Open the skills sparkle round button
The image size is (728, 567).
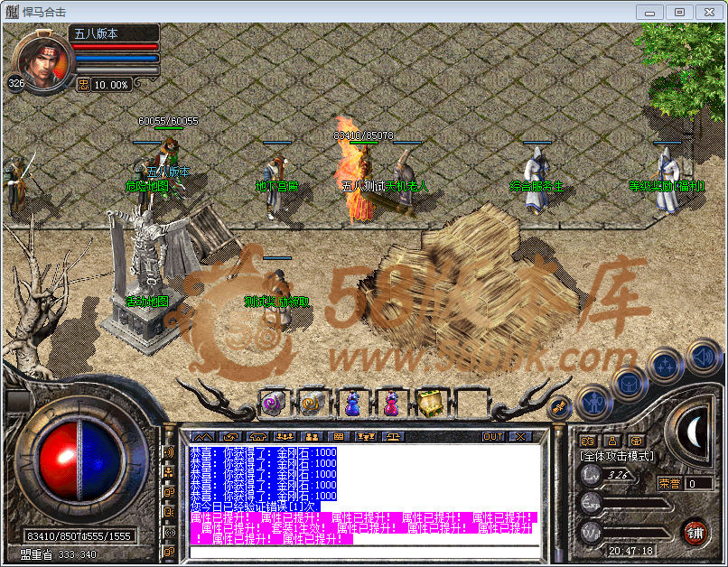click(665, 366)
